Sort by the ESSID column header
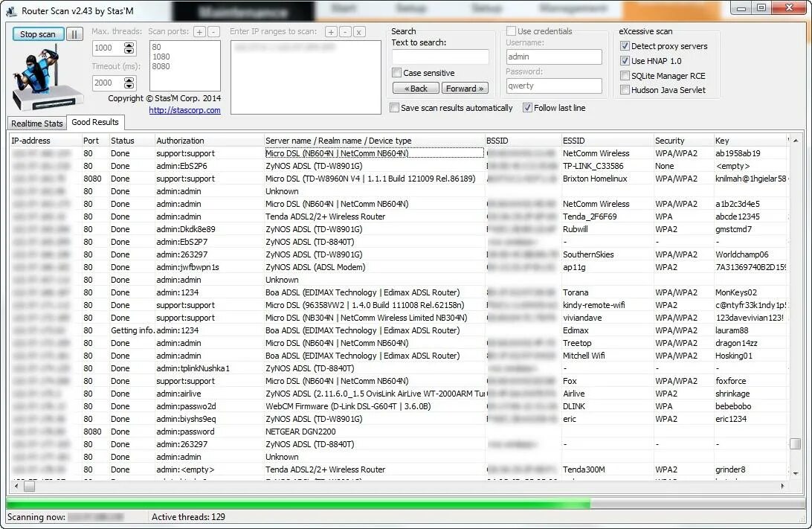 tap(607, 141)
